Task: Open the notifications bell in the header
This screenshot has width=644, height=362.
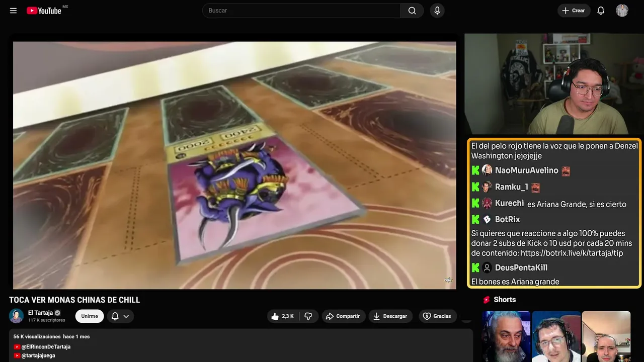Action: 601,11
